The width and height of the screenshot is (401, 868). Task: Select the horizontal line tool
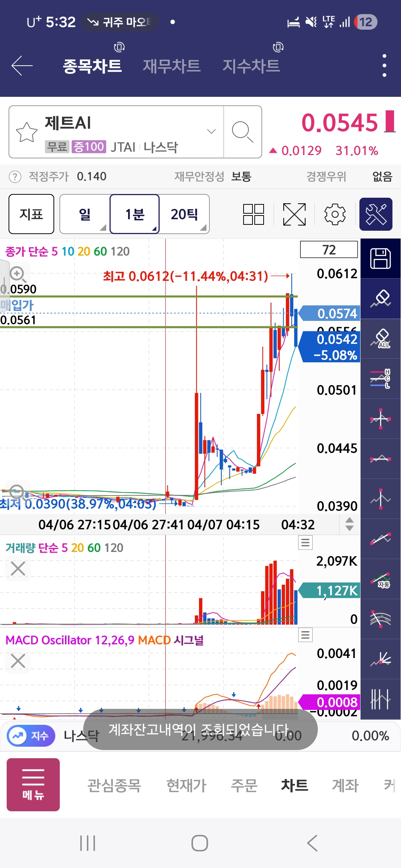click(x=381, y=459)
